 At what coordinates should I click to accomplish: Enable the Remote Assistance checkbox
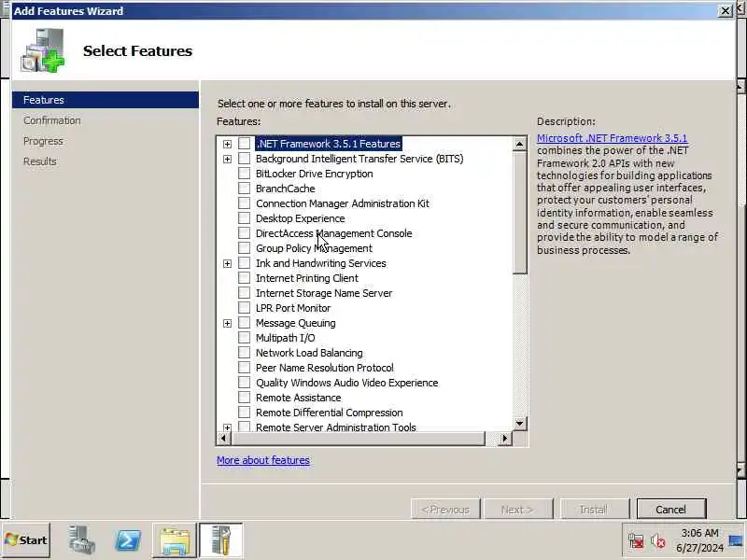pos(244,398)
